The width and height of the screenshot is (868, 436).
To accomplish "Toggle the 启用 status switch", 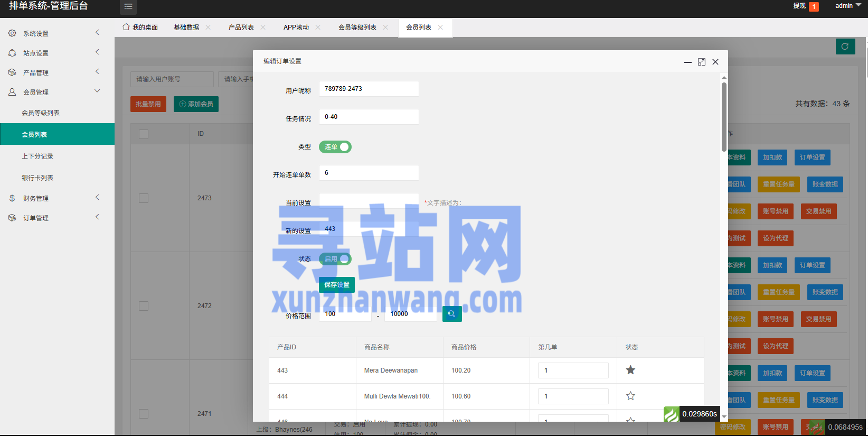I will (x=335, y=259).
